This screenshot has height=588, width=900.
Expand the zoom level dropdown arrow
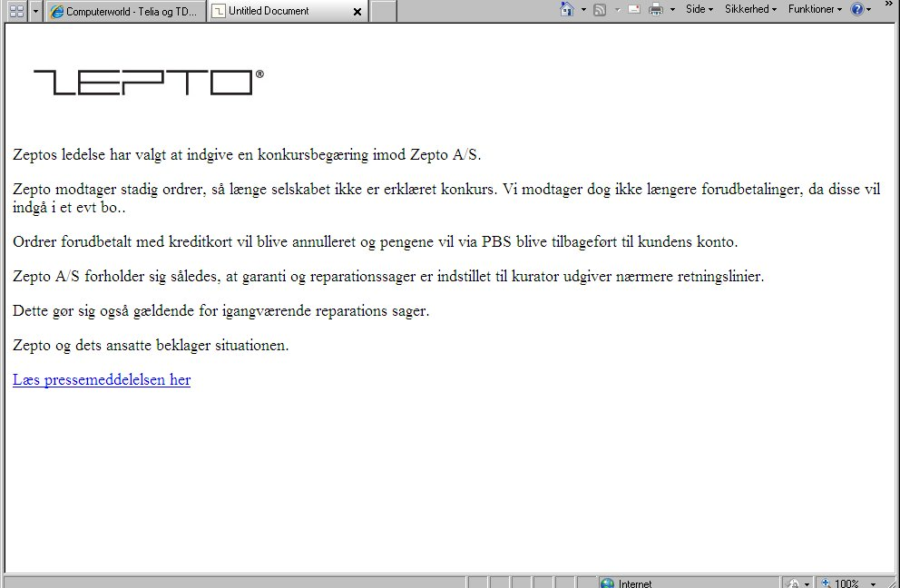(x=873, y=584)
